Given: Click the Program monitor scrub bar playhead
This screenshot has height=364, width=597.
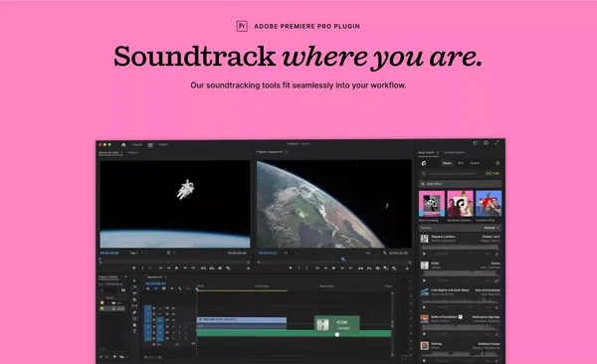Looking at the screenshot, I should coord(343,260).
